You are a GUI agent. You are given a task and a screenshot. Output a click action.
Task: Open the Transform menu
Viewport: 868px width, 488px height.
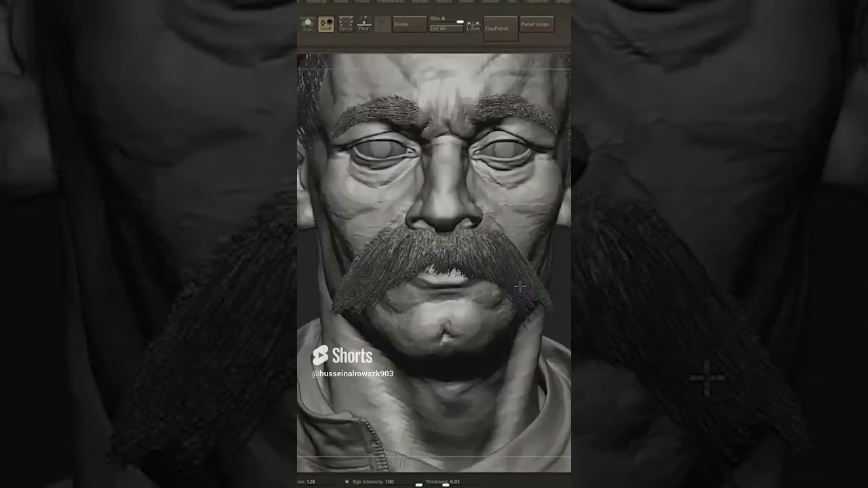(536, 2)
